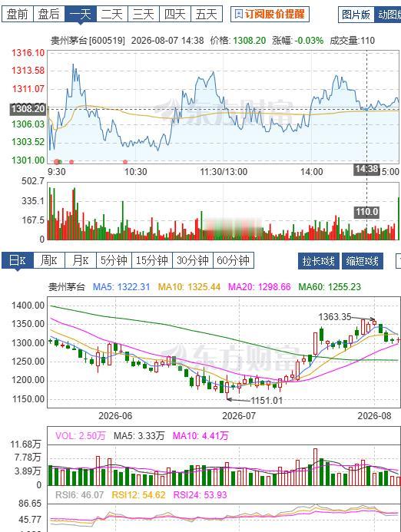Switch to the 五天 five-day view
This screenshot has width=401, height=532.
click(x=207, y=15)
